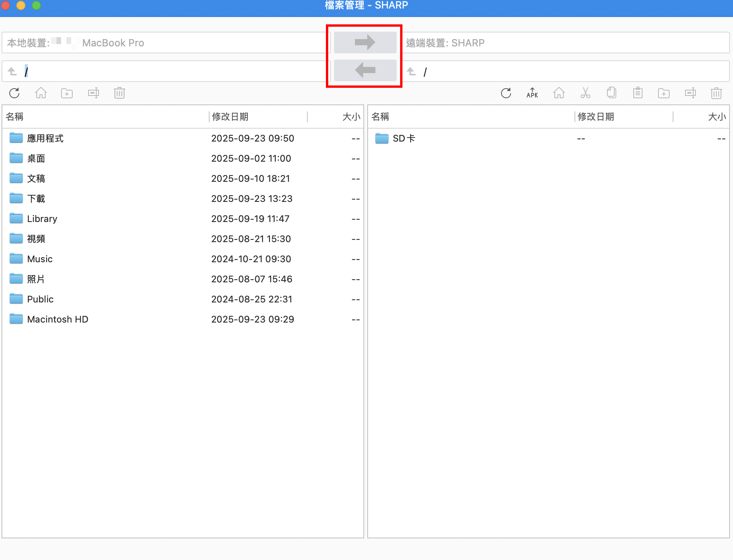The height and width of the screenshot is (560, 733).
Task: Select the SD卡 folder on remote device
Action: pyautogui.click(x=549, y=138)
